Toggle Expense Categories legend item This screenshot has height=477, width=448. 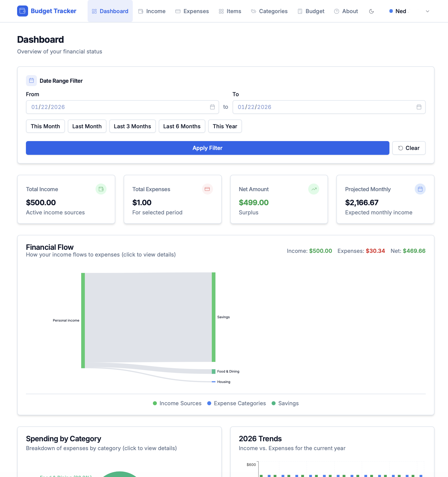tap(237, 403)
